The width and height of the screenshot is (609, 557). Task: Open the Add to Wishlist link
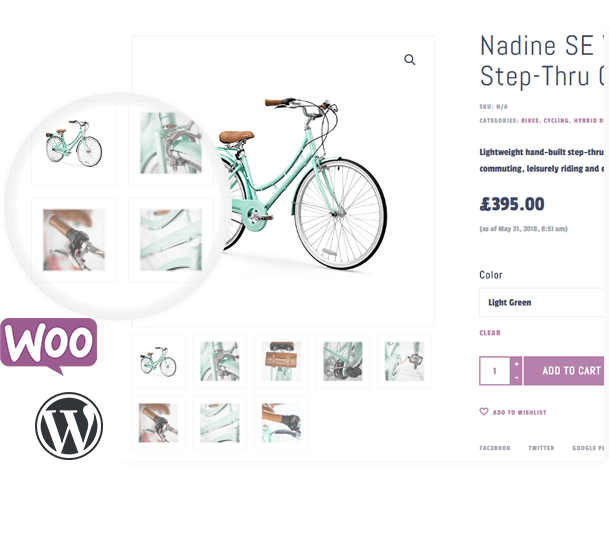tap(519, 413)
